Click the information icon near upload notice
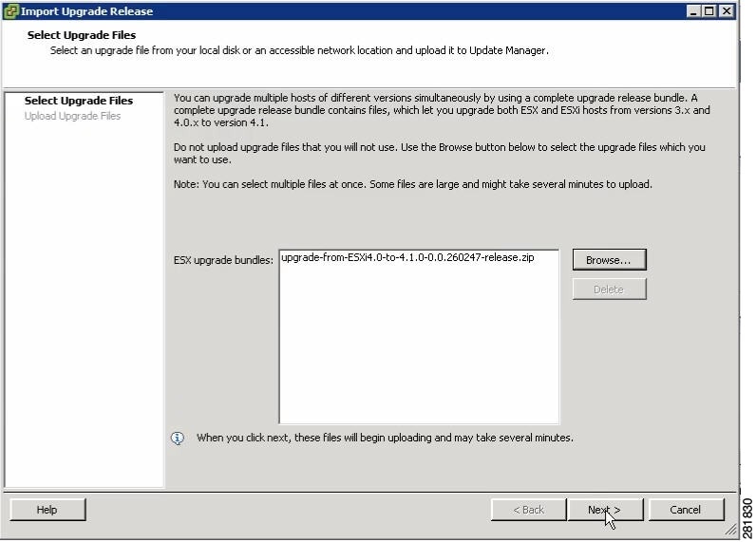 coord(178,438)
